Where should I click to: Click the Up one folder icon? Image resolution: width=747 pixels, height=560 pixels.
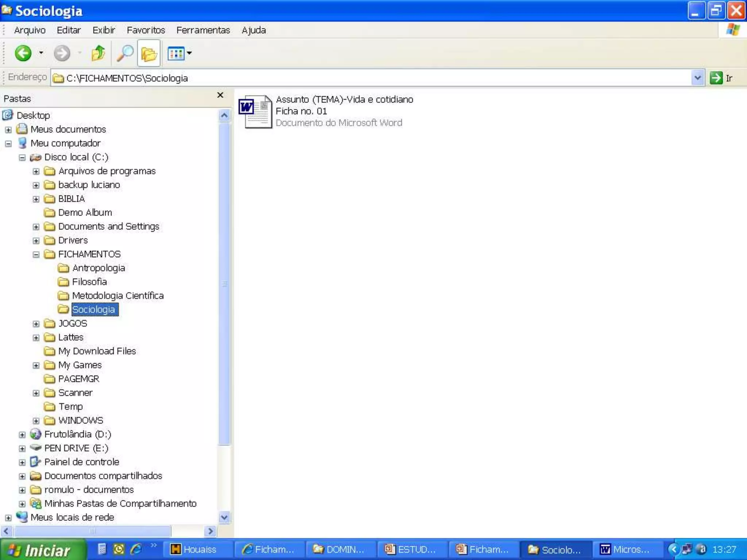pyautogui.click(x=98, y=54)
